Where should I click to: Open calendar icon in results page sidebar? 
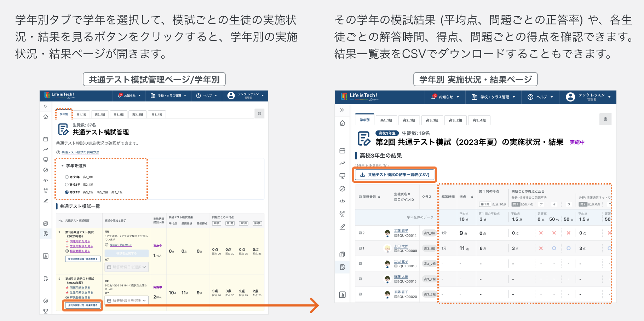coord(342,151)
